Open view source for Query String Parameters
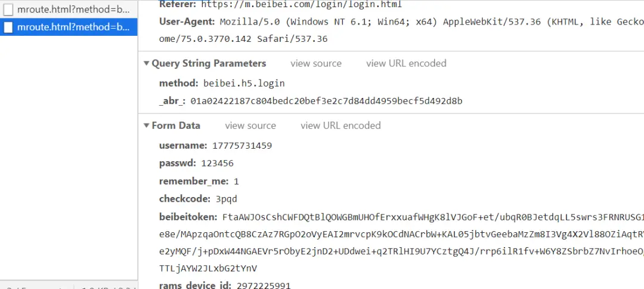The width and height of the screenshot is (644, 289). pos(316,63)
